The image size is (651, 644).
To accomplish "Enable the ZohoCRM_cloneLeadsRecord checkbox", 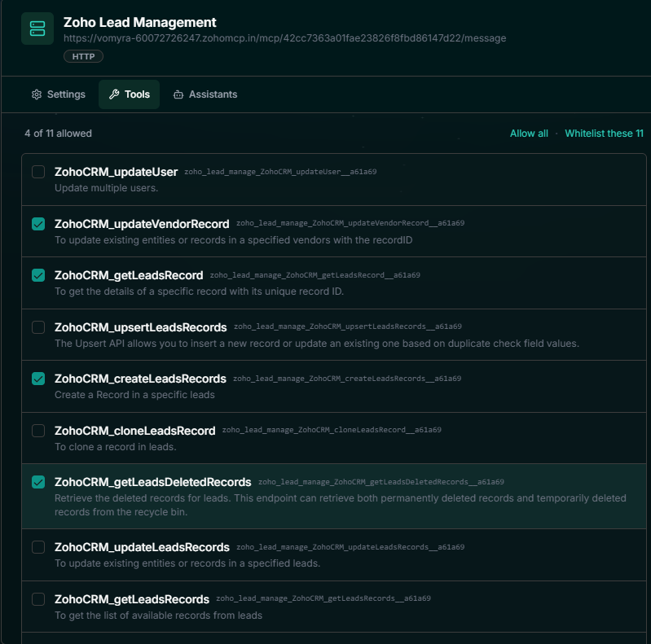I will coord(38,431).
